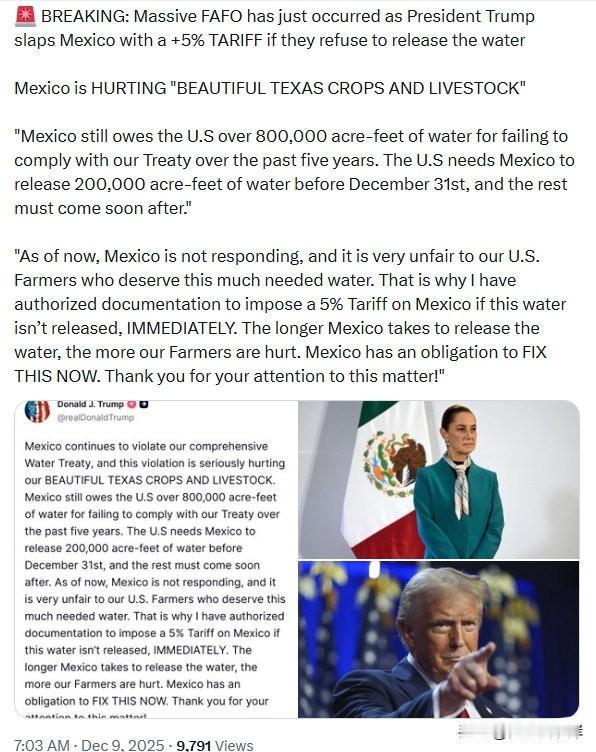Viewport: 596px width, 752px height.
Task: Open the embedded Truth Social post screenshot
Action: click(x=156, y=559)
